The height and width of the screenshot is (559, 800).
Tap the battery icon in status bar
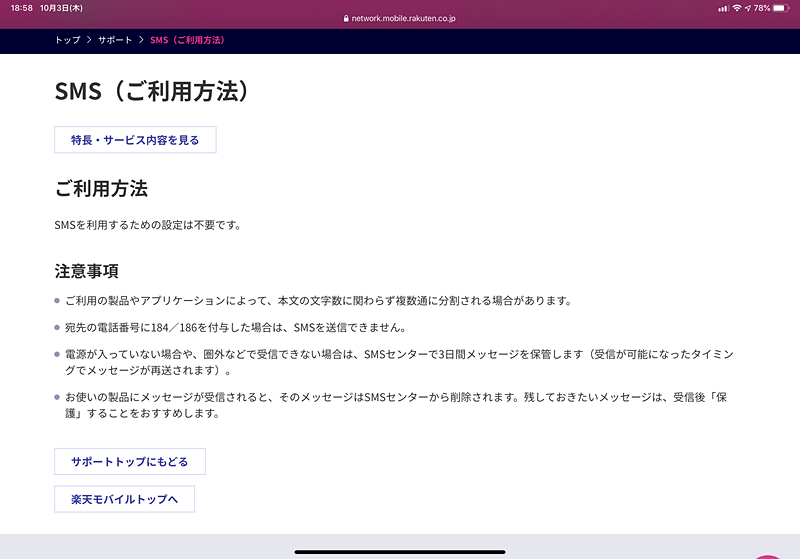point(781,8)
